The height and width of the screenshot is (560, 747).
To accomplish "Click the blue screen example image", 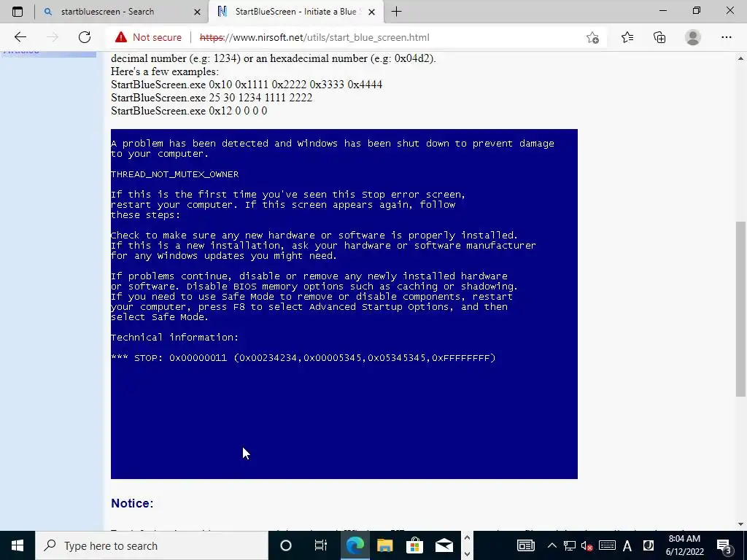I will (344, 304).
